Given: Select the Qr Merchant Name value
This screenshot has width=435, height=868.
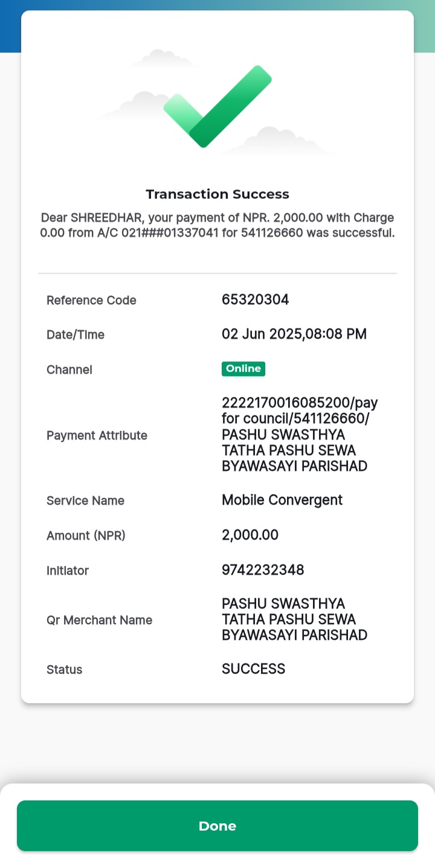Looking at the screenshot, I should (295, 619).
